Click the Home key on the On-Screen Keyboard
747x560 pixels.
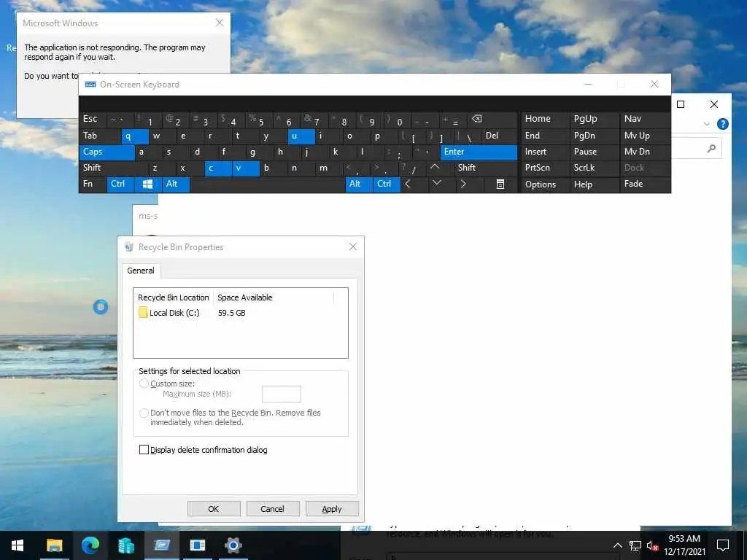pyautogui.click(x=545, y=119)
